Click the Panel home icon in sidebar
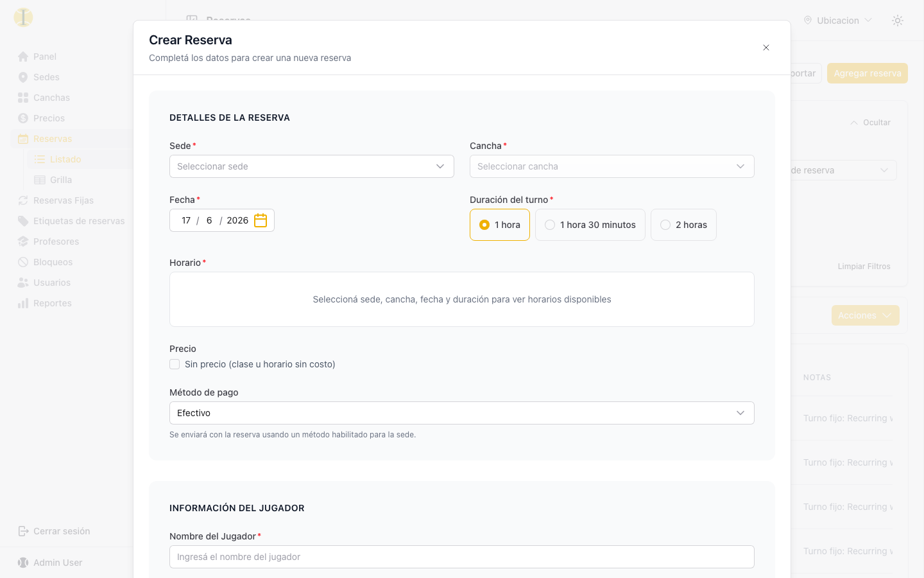 click(23, 57)
